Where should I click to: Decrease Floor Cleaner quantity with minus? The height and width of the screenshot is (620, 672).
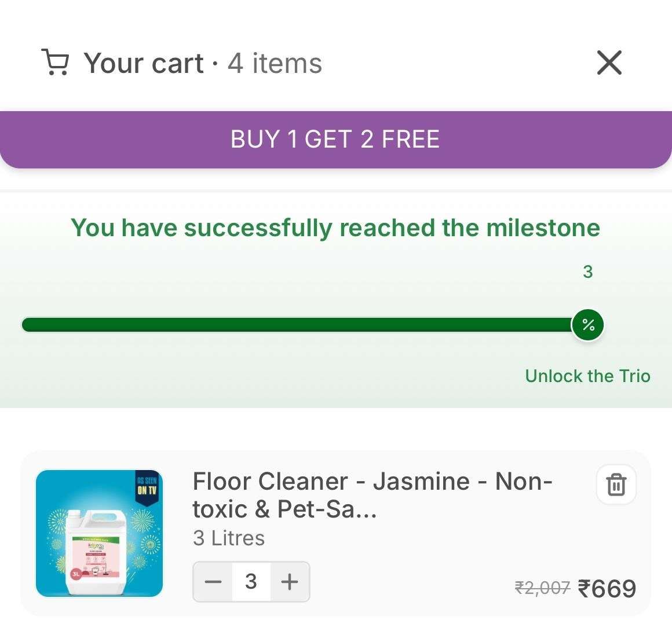(213, 582)
